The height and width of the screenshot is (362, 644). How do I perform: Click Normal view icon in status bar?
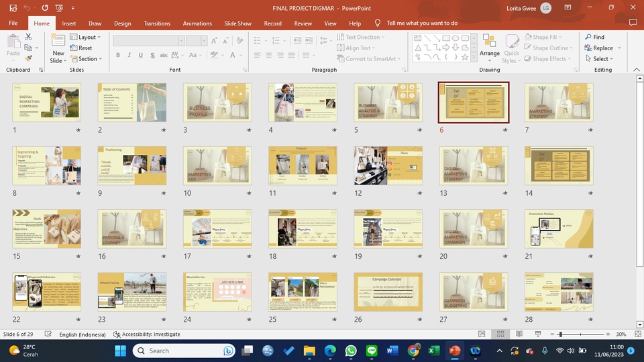pyautogui.click(x=482, y=334)
